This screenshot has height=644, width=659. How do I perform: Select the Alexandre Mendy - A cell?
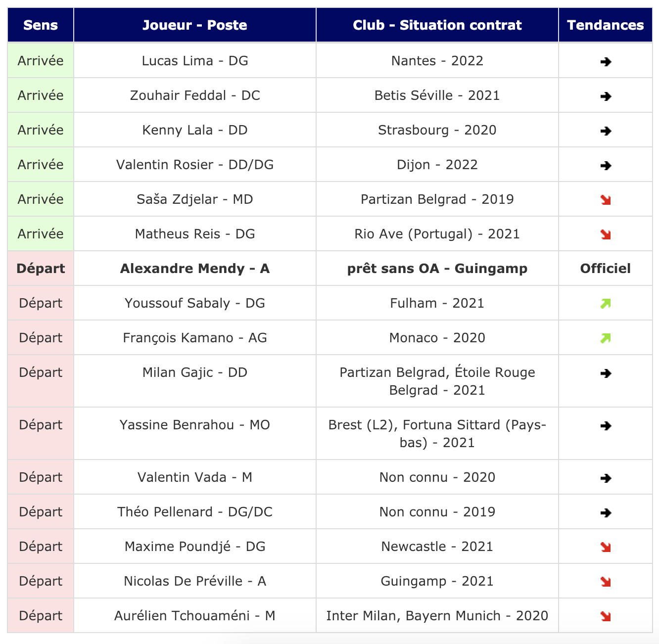(195, 268)
